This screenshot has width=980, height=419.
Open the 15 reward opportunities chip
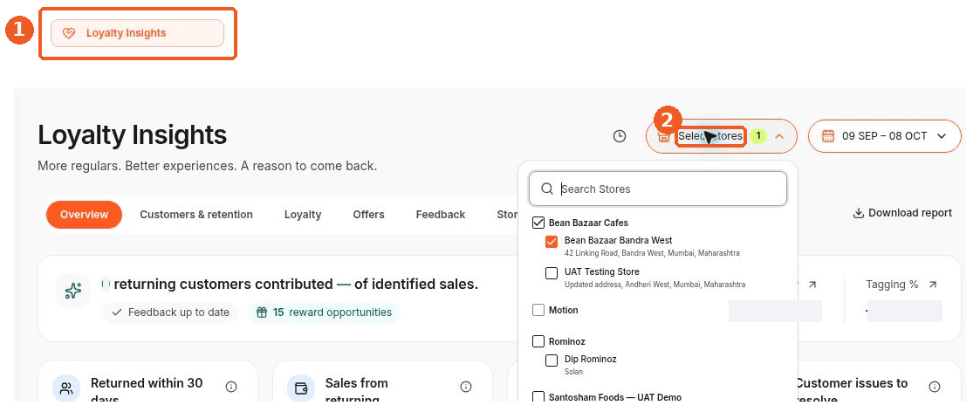click(x=323, y=312)
